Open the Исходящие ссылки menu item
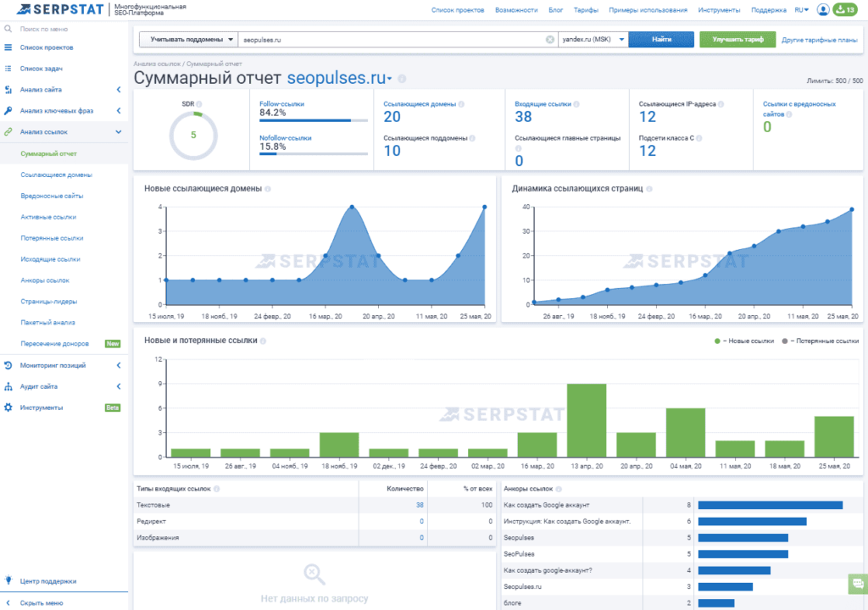The height and width of the screenshot is (610, 868). [50, 259]
